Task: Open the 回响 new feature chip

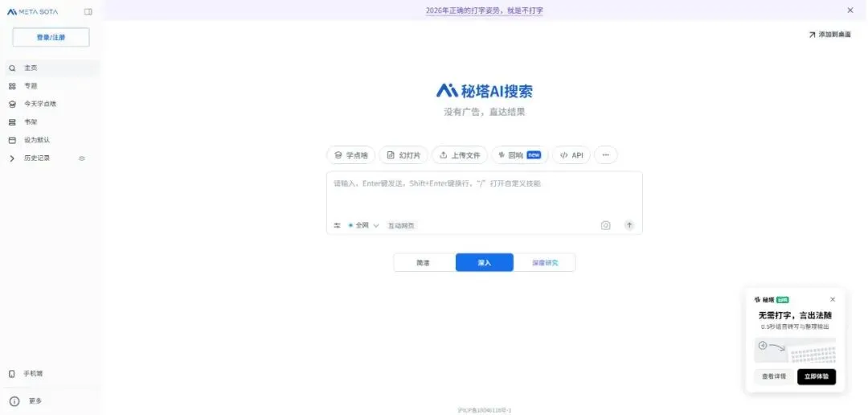Action: pos(520,155)
